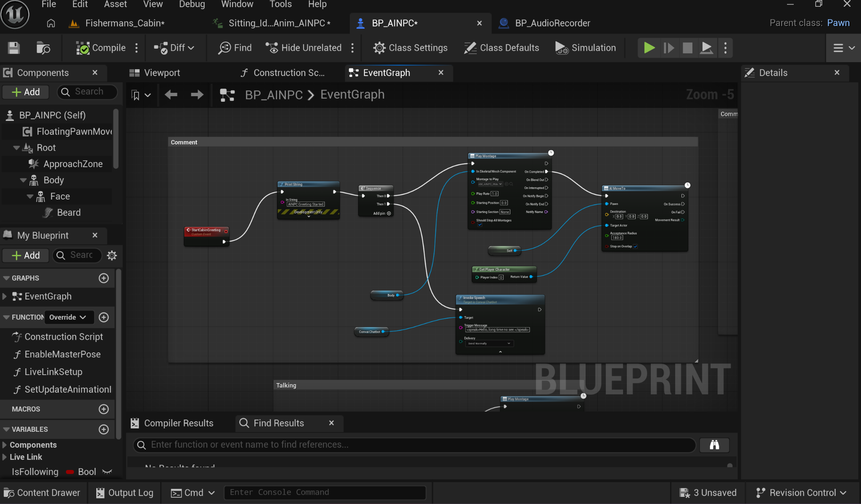The height and width of the screenshot is (504, 861).
Task: Start Simulation mode
Action: [586, 48]
